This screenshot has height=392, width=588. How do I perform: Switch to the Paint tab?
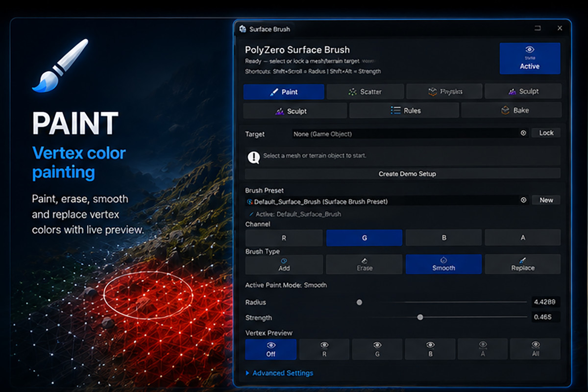pyautogui.click(x=284, y=92)
